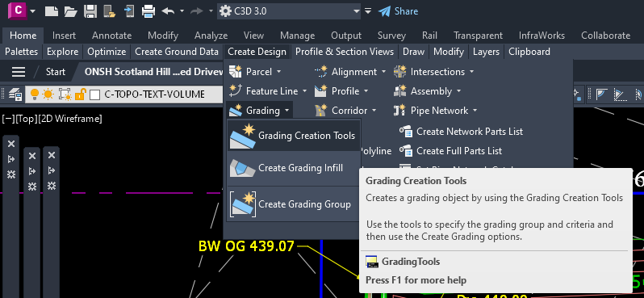Select Create Grading Group menu entry
The width and height of the screenshot is (644, 298).
tap(293, 204)
